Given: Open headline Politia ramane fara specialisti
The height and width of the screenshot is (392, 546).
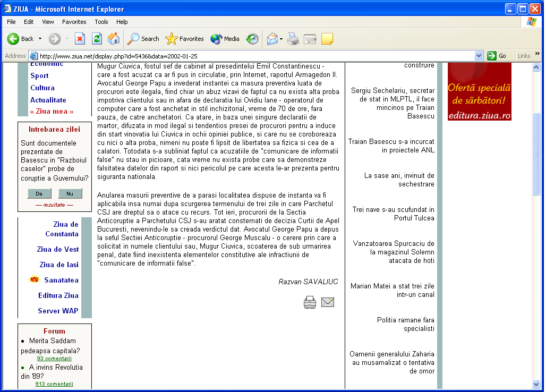Looking at the screenshot, I should click(406, 324).
